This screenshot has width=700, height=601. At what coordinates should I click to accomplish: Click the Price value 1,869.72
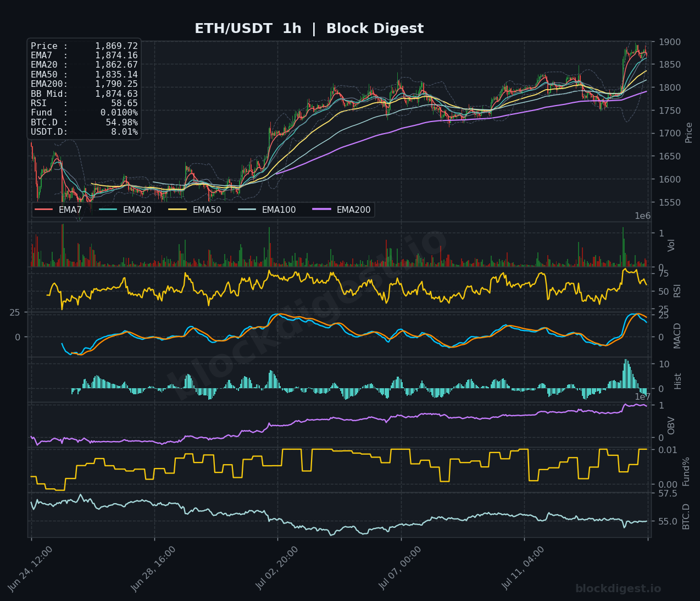[x=116, y=46]
